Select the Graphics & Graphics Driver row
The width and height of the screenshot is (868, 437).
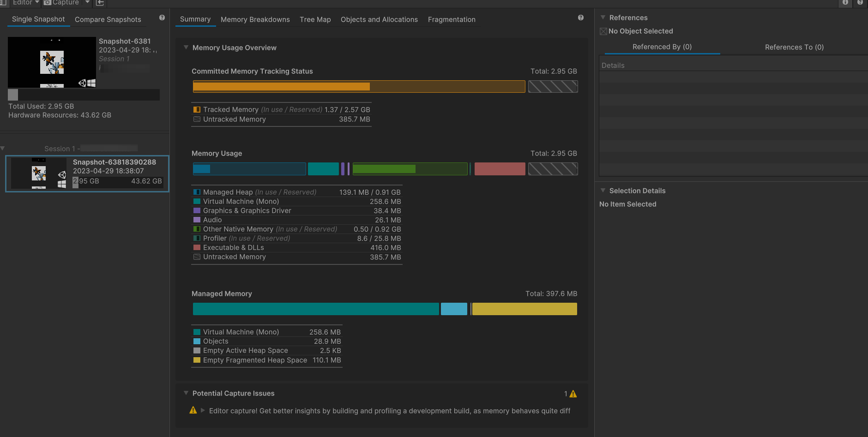coord(297,211)
